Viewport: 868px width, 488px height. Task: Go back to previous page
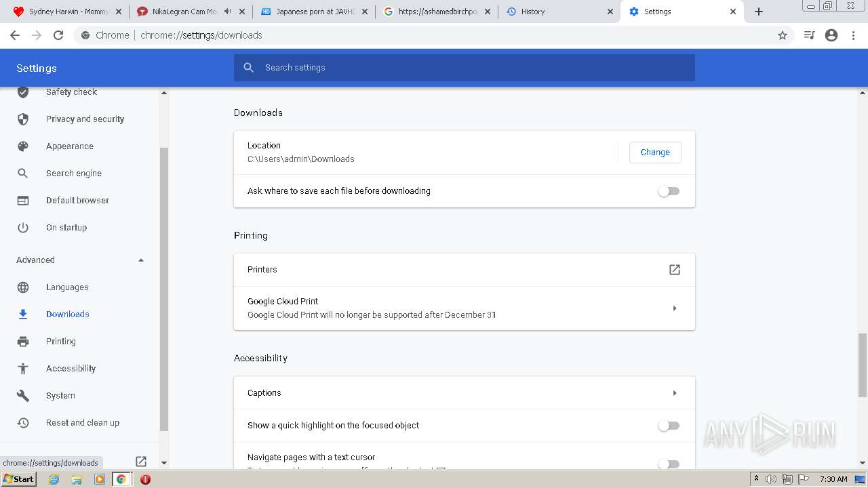(x=15, y=35)
